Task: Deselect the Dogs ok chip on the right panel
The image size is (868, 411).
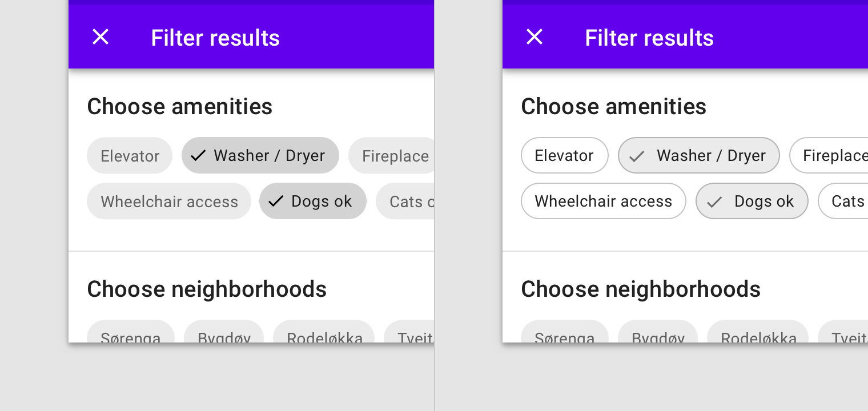Action: click(x=752, y=201)
